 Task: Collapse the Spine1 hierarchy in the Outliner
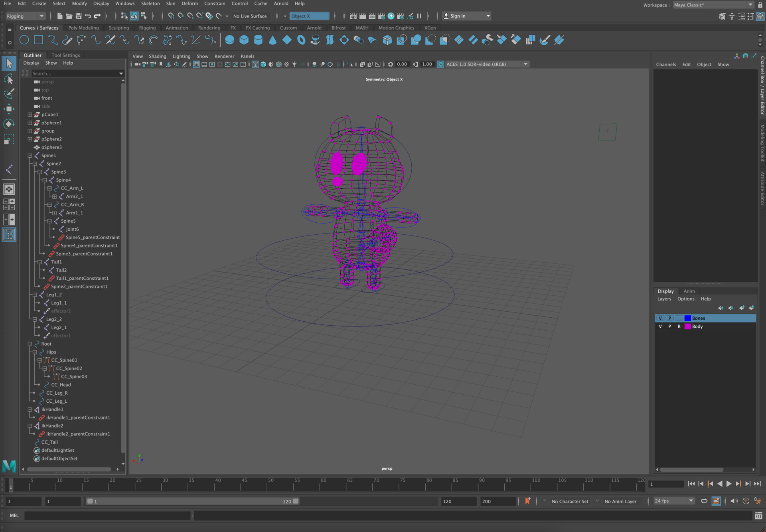[x=30, y=156]
